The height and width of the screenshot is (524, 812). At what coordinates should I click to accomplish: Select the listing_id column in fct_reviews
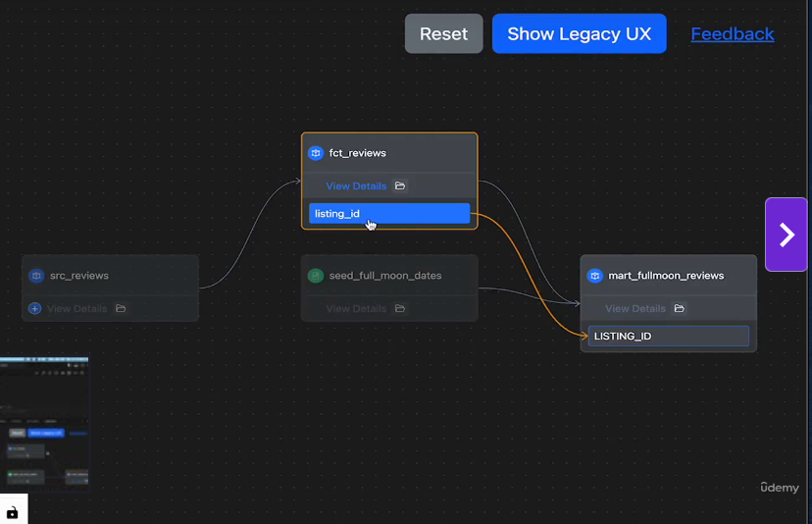(389, 214)
